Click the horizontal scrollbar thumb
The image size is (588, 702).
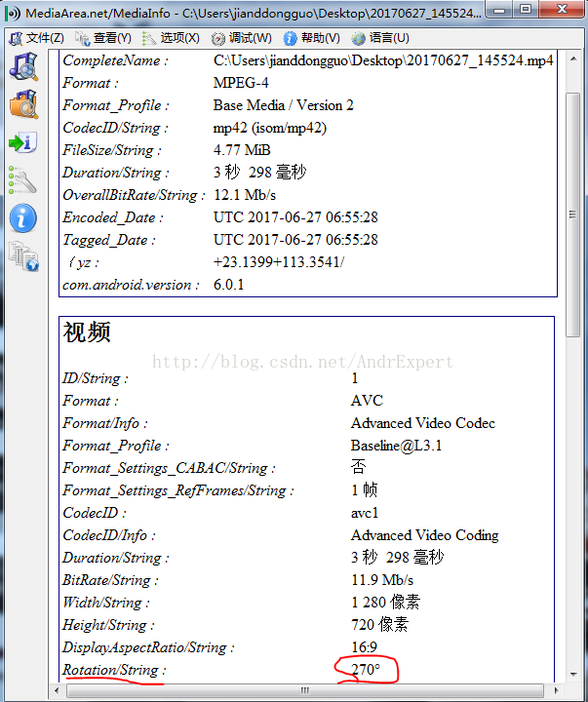point(305,690)
